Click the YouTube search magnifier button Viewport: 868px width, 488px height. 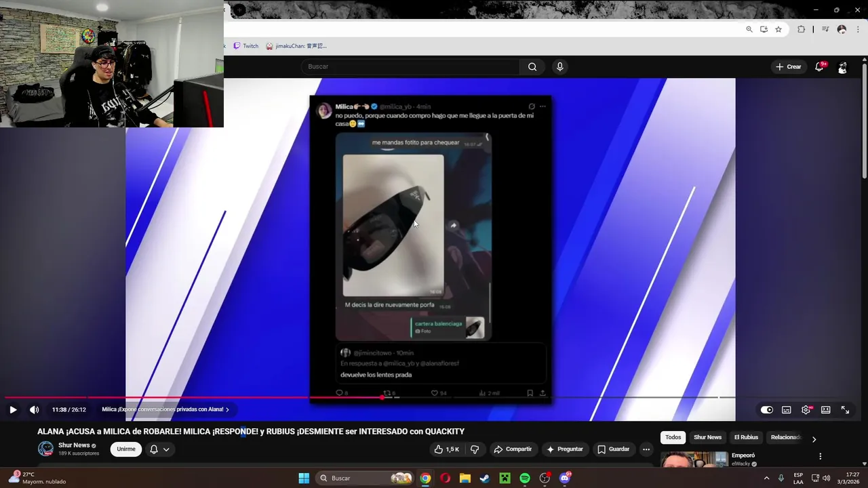532,66
